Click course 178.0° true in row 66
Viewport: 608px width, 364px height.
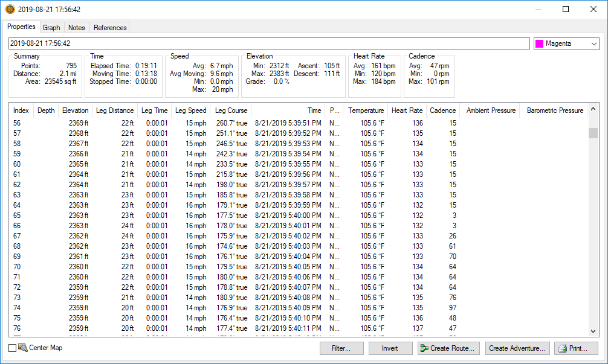click(232, 226)
